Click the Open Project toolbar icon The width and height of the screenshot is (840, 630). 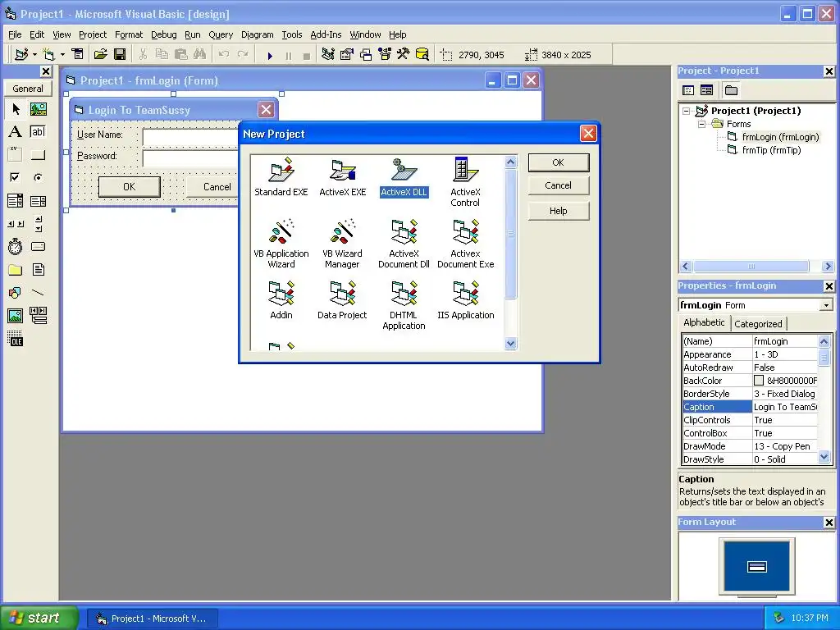(100, 54)
